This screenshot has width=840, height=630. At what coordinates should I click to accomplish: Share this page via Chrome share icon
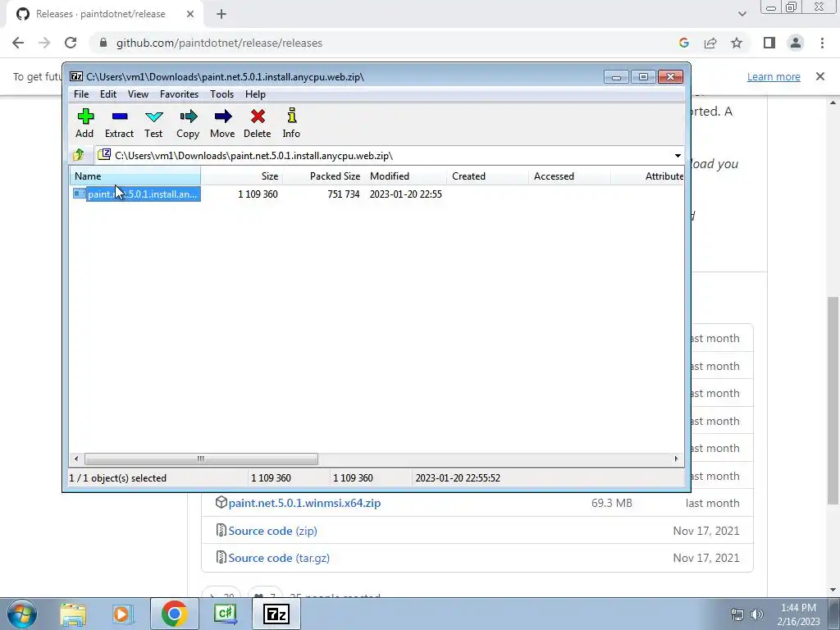(x=710, y=43)
